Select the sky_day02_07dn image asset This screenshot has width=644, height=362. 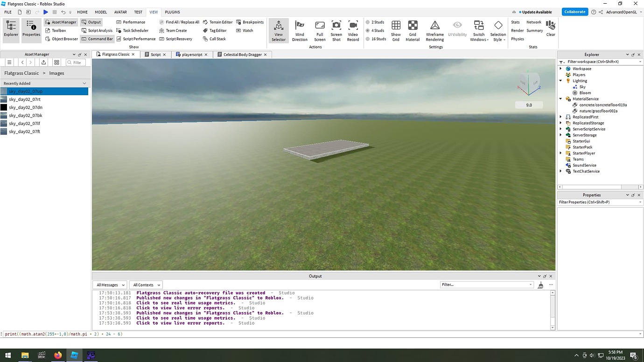(25, 107)
